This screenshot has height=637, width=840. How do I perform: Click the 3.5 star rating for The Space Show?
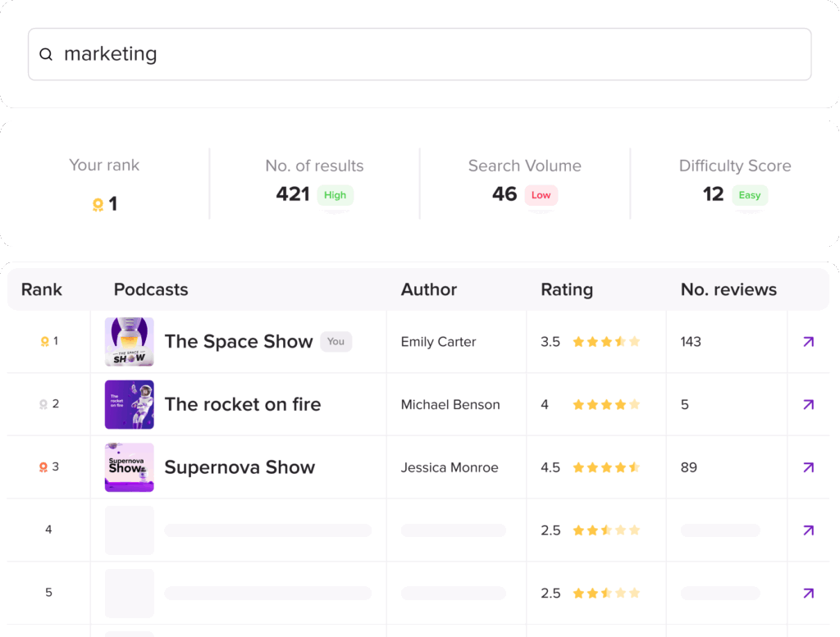(606, 342)
